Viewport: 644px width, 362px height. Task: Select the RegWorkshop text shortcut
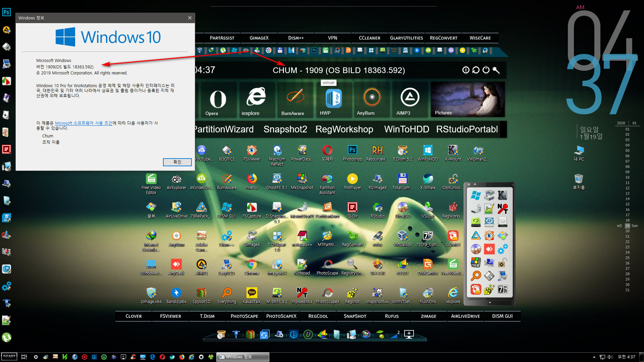344,129
